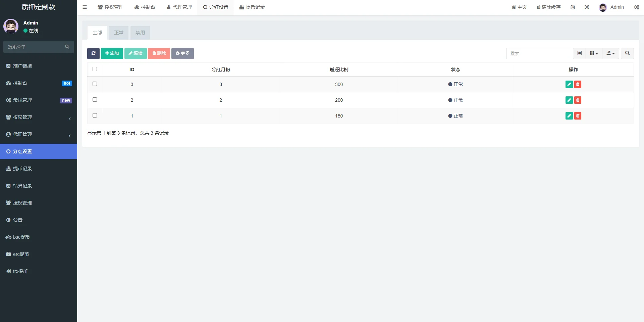Open the export data dropdown

coord(610,53)
